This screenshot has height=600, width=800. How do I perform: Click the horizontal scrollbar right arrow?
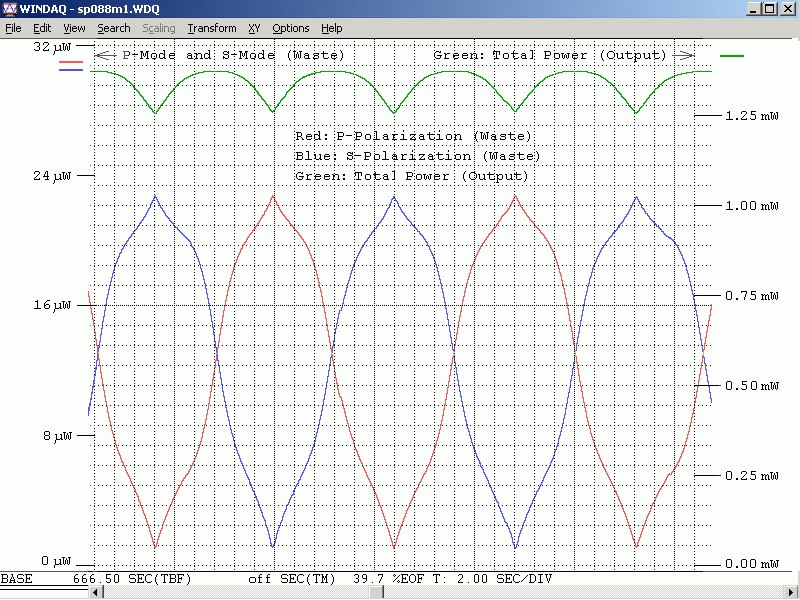coord(791,592)
